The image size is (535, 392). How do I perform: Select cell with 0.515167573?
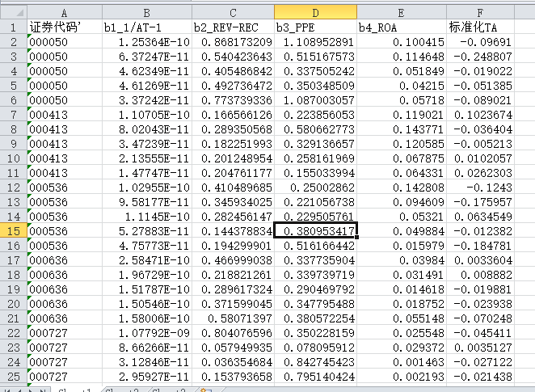click(316, 57)
